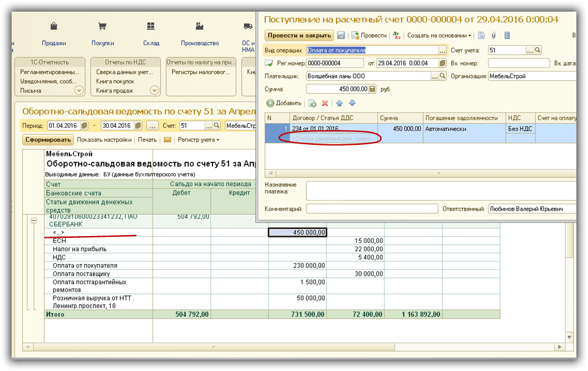This screenshot has width=588, height=371.
Task: Click Показать настройки in report toolbar
Action: 105,140
